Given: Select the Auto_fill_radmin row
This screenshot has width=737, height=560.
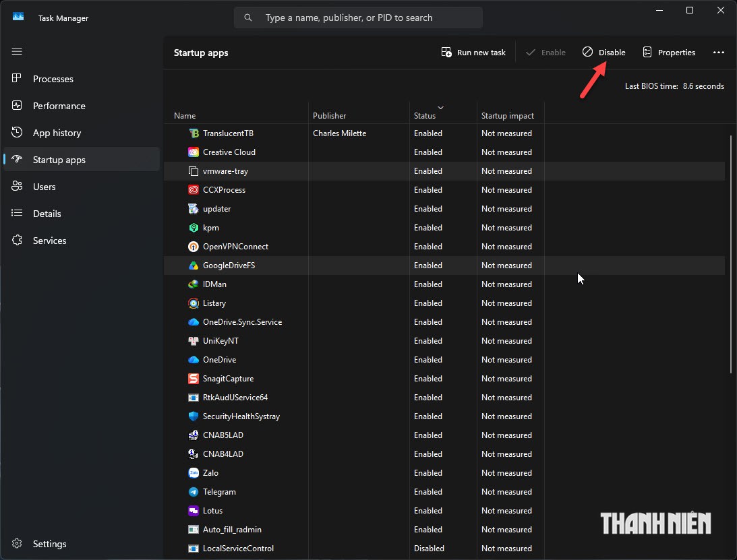Looking at the screenshot, I should tap(444, 530).
